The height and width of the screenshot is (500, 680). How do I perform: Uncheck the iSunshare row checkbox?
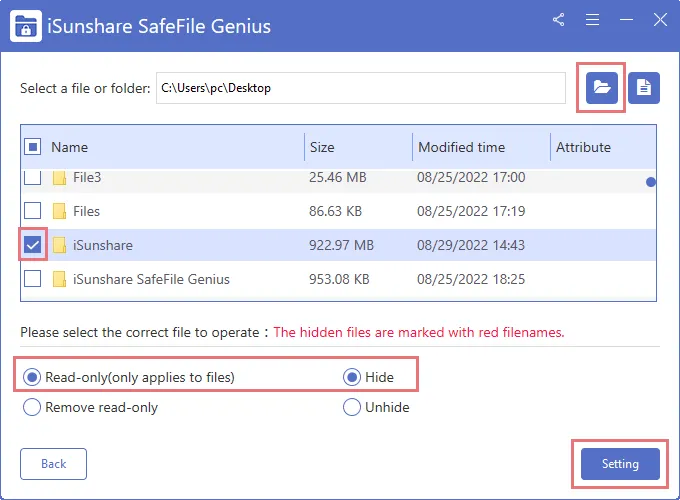(33, 245)
